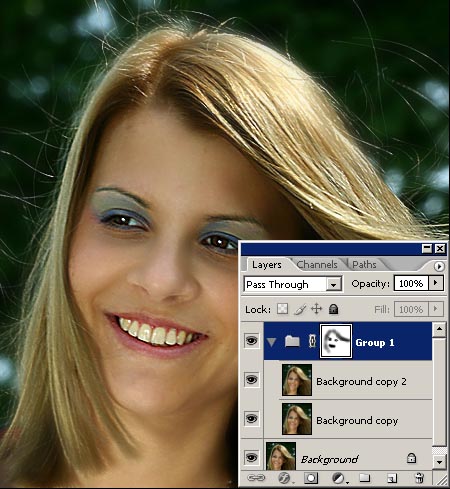
Task: Open the Add layer style icon
Action: (x=284, y=478)
